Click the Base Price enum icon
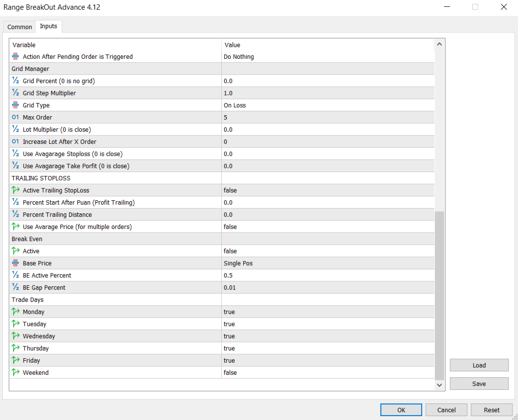This screenshot has height=420, width=518. coord(16,263)
